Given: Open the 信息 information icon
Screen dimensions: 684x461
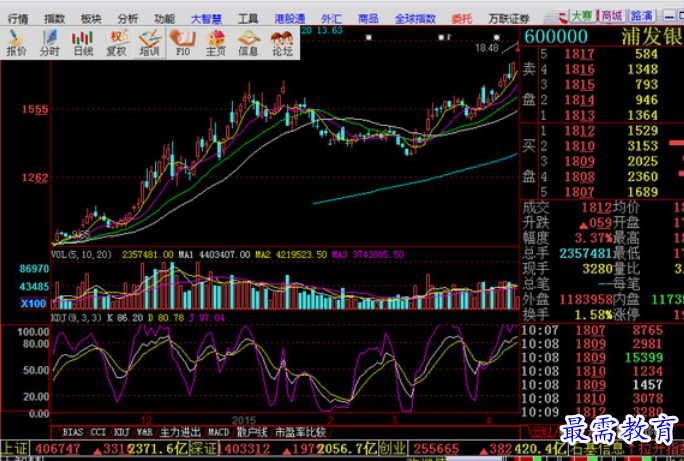Looking at the screenshot, I should (x=249, y=43).
